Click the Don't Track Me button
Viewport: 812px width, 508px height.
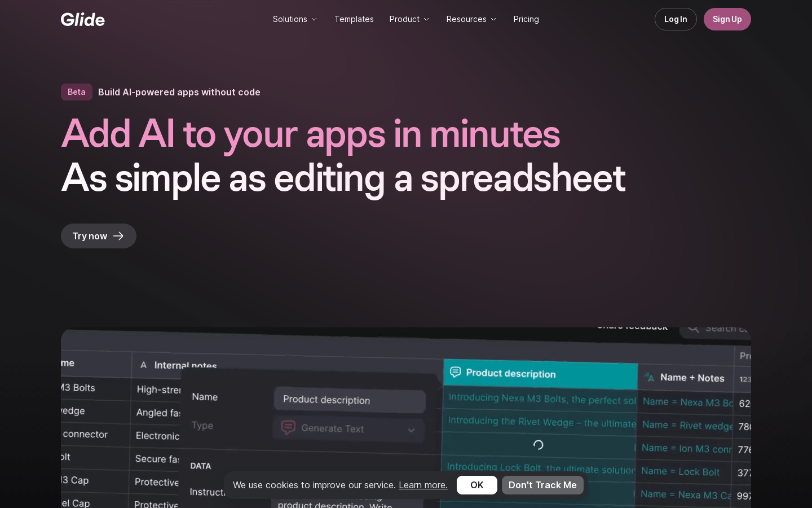coord(542,485)
